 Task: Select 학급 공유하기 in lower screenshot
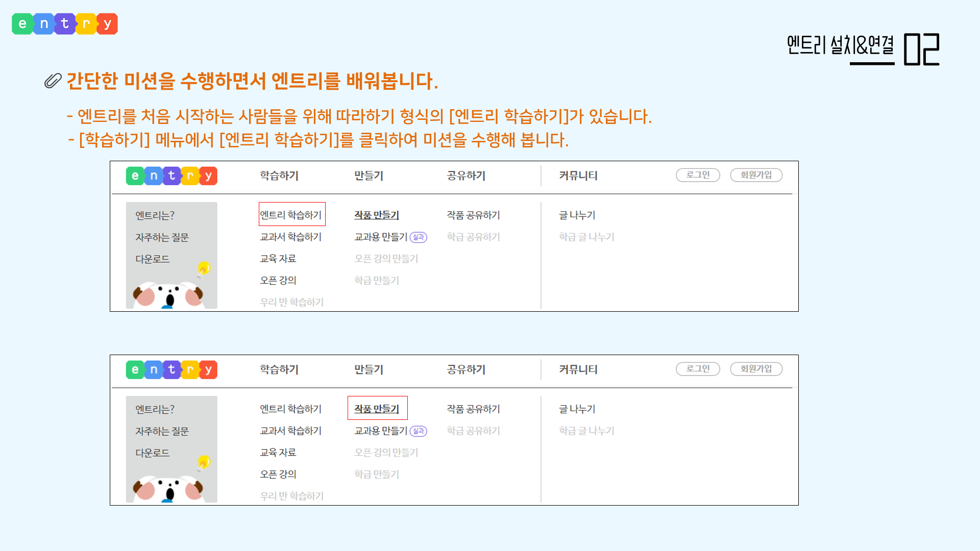(x=474, y=431)
